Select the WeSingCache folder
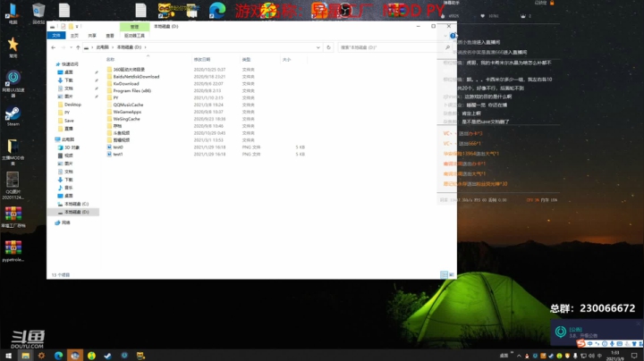 126,119
